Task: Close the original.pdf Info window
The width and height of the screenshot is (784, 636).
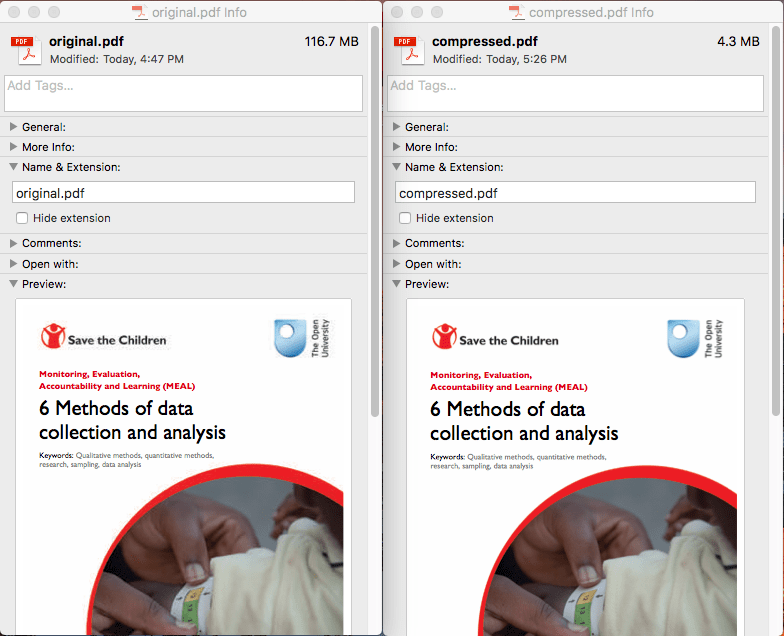Action: [x=14, y=12]
